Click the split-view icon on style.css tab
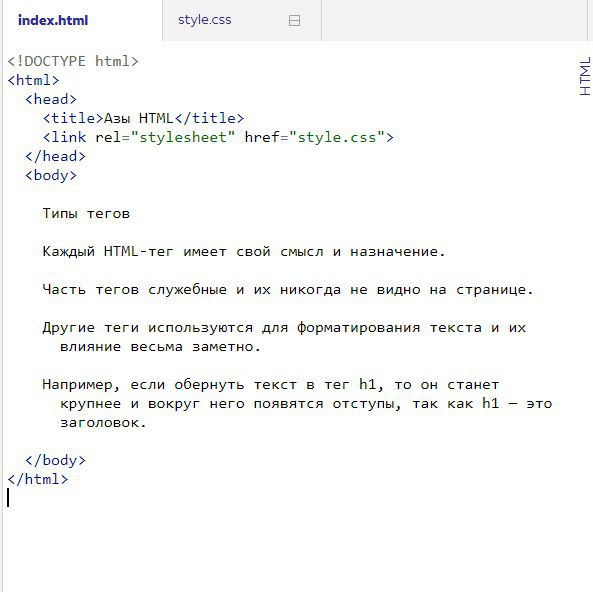Viewport: 593px width, 592px height. [294, 20]
